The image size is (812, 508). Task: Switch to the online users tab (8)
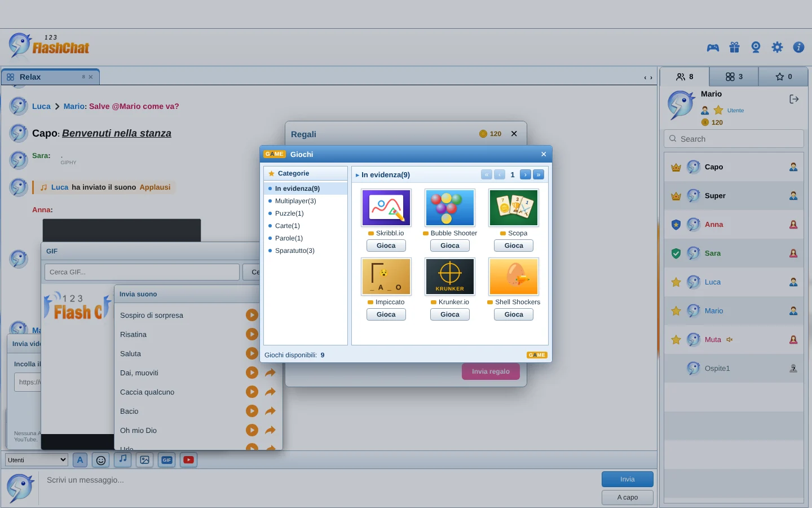click(x=685, y=77)
